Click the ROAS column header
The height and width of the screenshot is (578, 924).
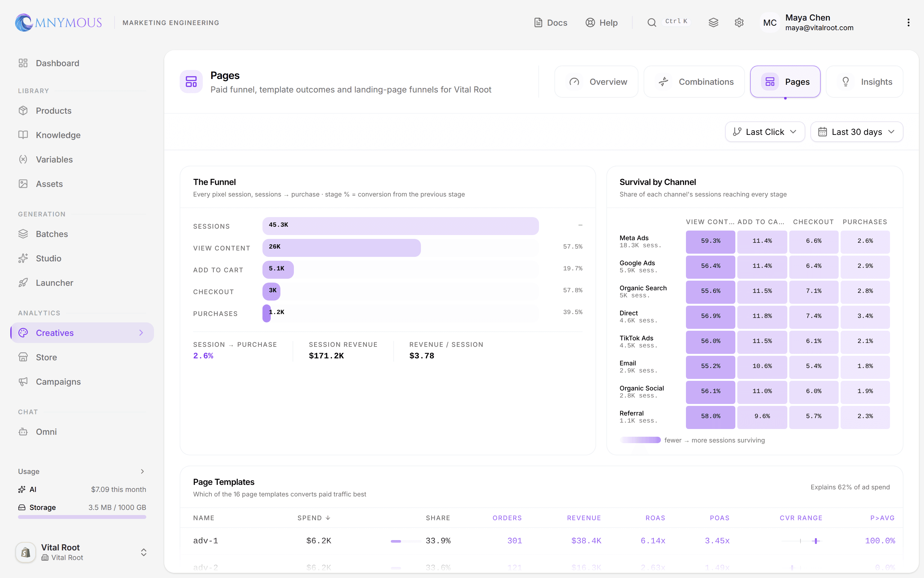(x=655, y=518)
